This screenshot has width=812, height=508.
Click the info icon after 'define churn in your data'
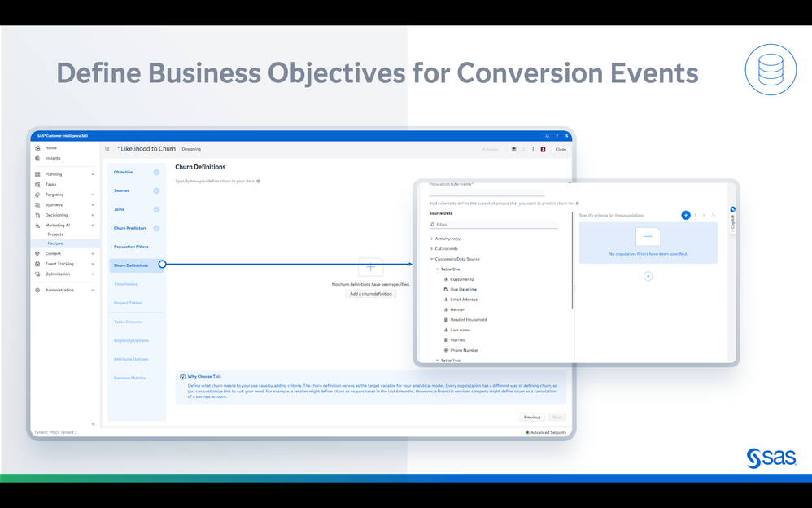[x=259, y=182]
